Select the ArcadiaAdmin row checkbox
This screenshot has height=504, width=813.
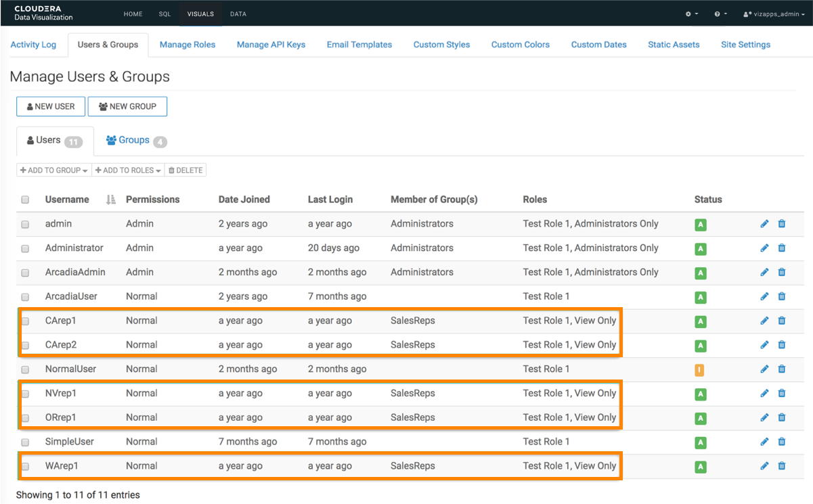(x=25, y=273)
